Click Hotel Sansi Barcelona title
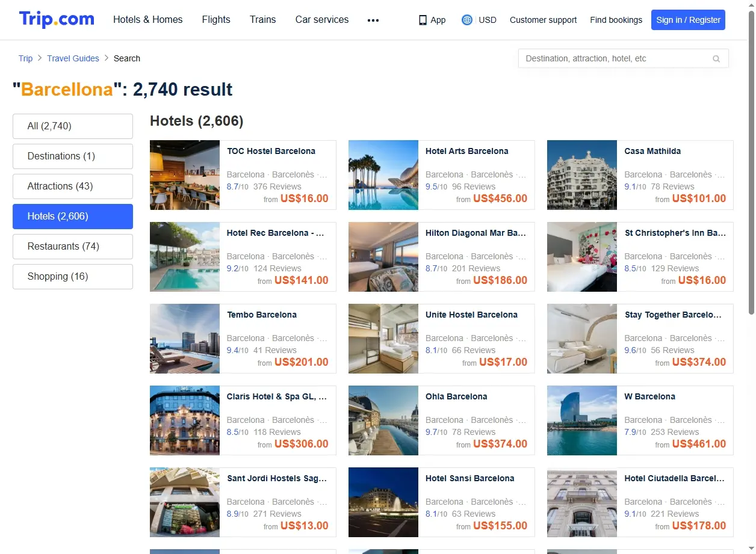The width and height of the screenshot is (756, 554). pyautogui.click(x=470, y=478)
